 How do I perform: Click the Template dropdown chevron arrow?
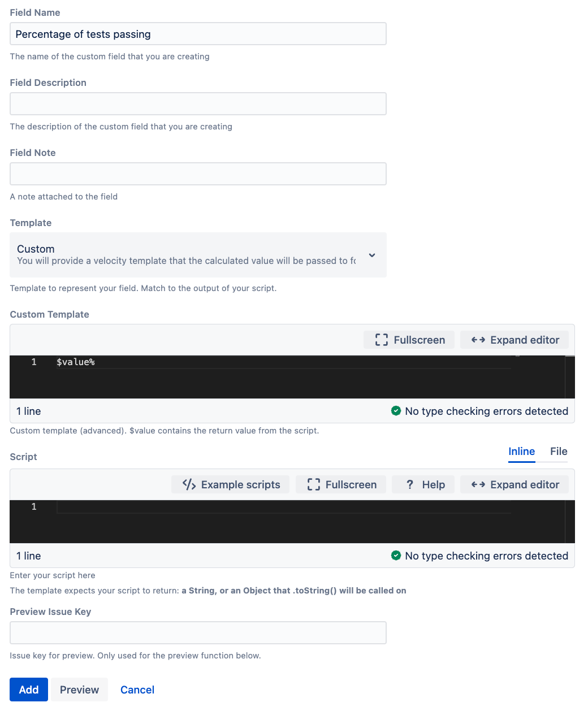point(372,255)
